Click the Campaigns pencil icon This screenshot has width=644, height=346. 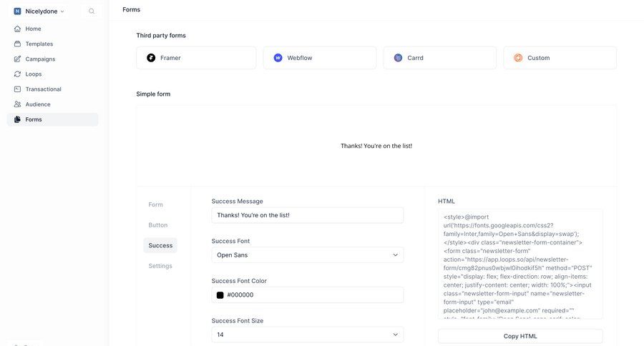[18, 59]
